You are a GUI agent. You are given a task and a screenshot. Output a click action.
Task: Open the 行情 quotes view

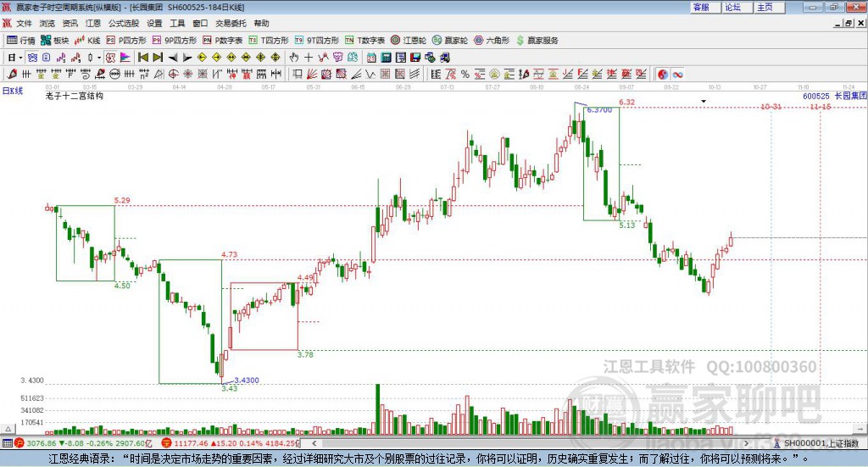coord(20,41)
